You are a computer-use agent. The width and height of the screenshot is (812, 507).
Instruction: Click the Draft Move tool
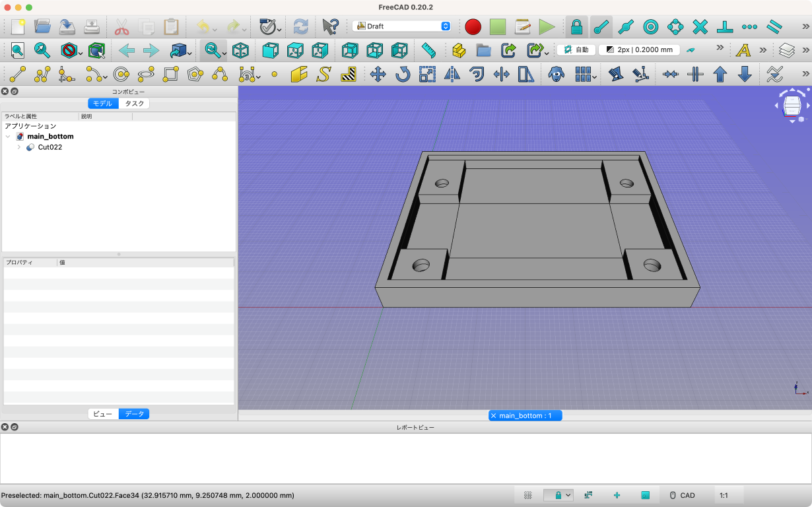click(378, 74)
